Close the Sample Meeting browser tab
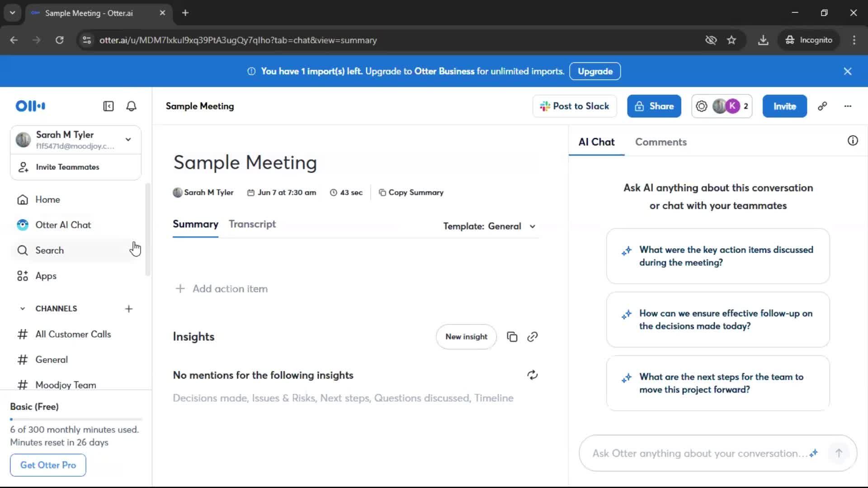This screenshot has width=868, height=488. (162, 13)
